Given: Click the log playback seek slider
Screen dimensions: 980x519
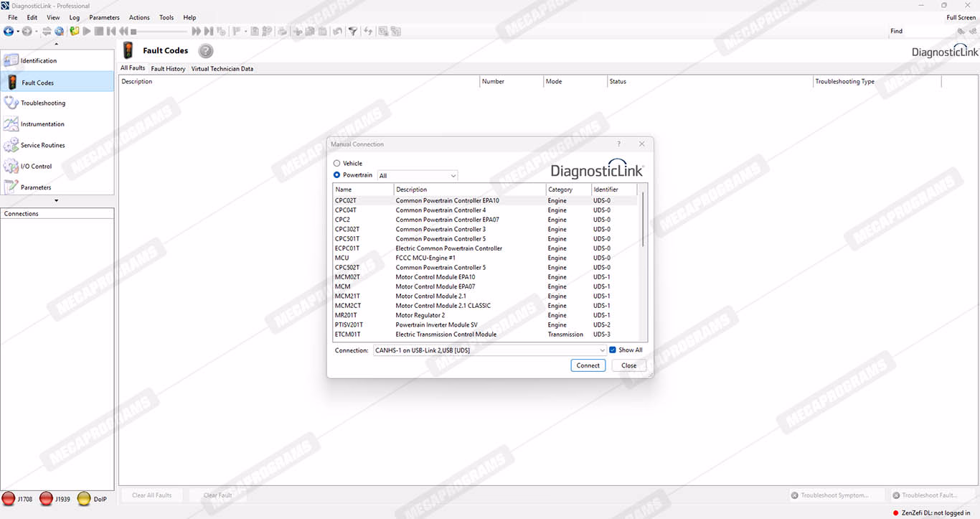Looking at the screenshot, I should pos(159,31).
